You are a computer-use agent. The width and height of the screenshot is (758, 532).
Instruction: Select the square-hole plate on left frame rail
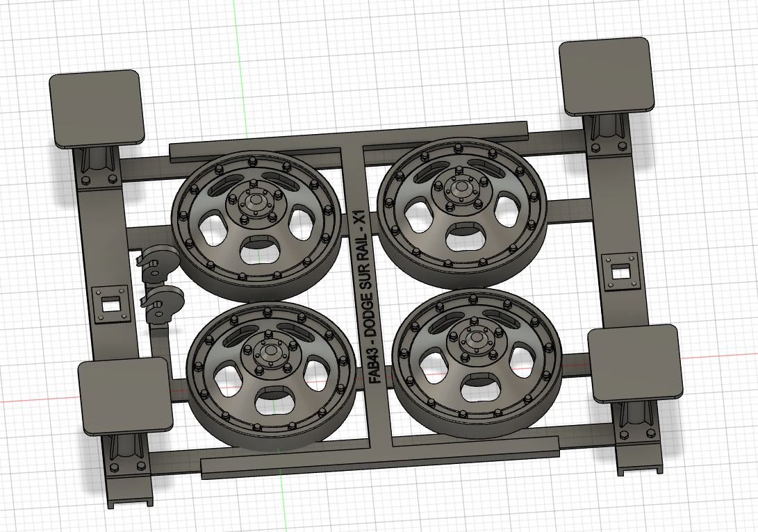pos(111,304)
